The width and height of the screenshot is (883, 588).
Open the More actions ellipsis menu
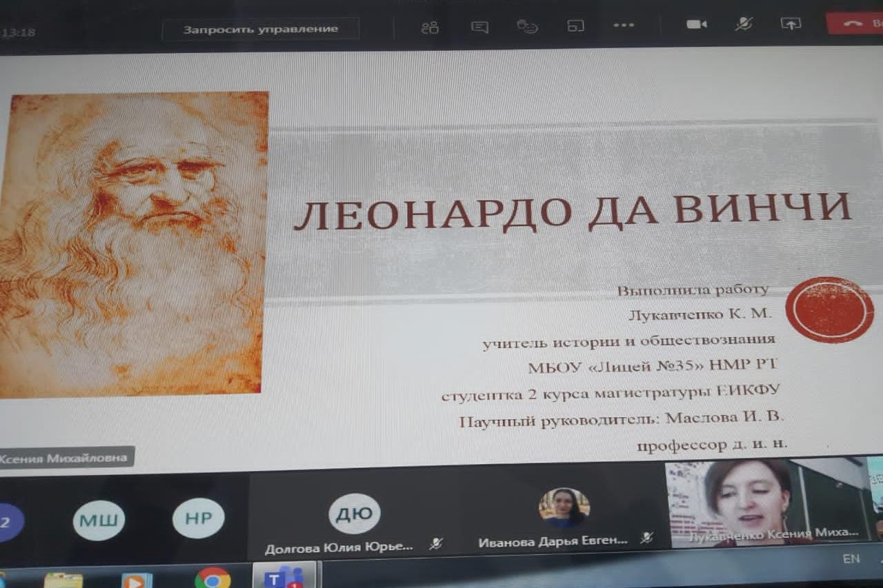tap(624, 26)
